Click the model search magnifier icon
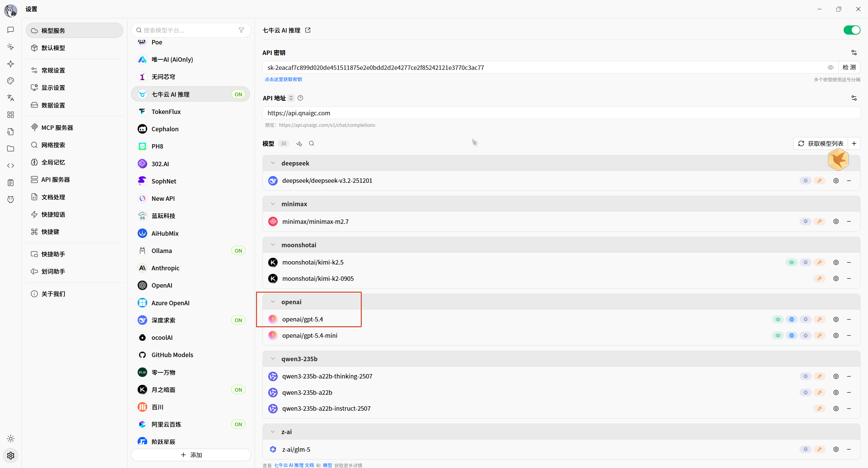The height and width of the screenshot is (468, 868). point(311,143)
